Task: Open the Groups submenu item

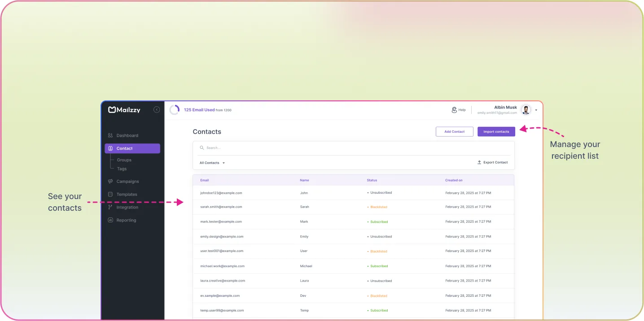Action: tap(124, 160)
